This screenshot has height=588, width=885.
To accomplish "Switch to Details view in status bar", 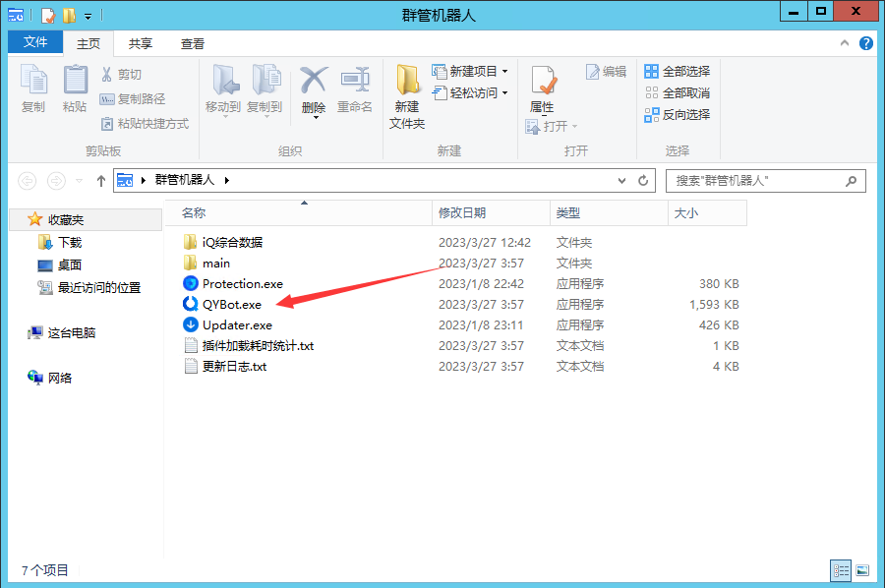I will click(x=841, y=571).
